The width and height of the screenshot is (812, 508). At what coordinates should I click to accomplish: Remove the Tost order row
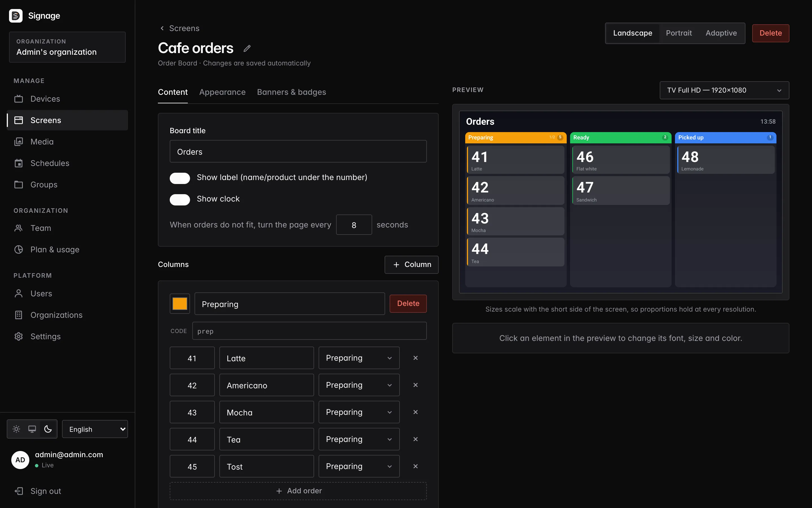[x=415, y=466]
